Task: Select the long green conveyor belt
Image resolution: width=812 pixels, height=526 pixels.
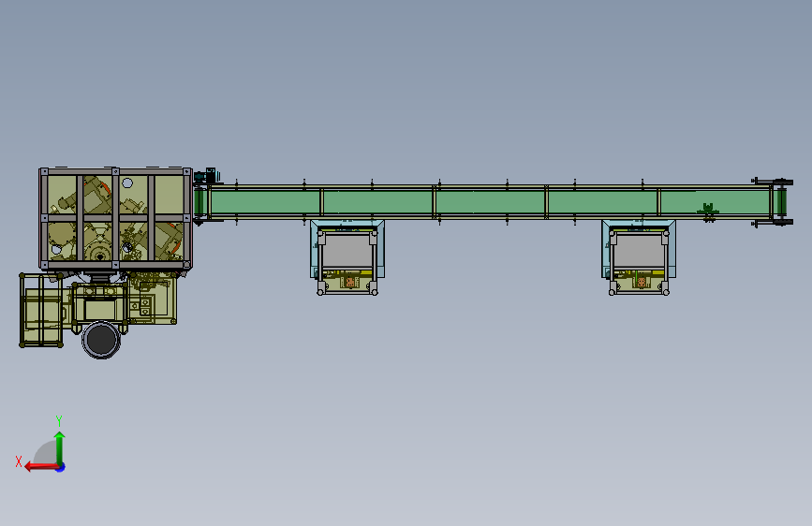Action: coord(490,202)
